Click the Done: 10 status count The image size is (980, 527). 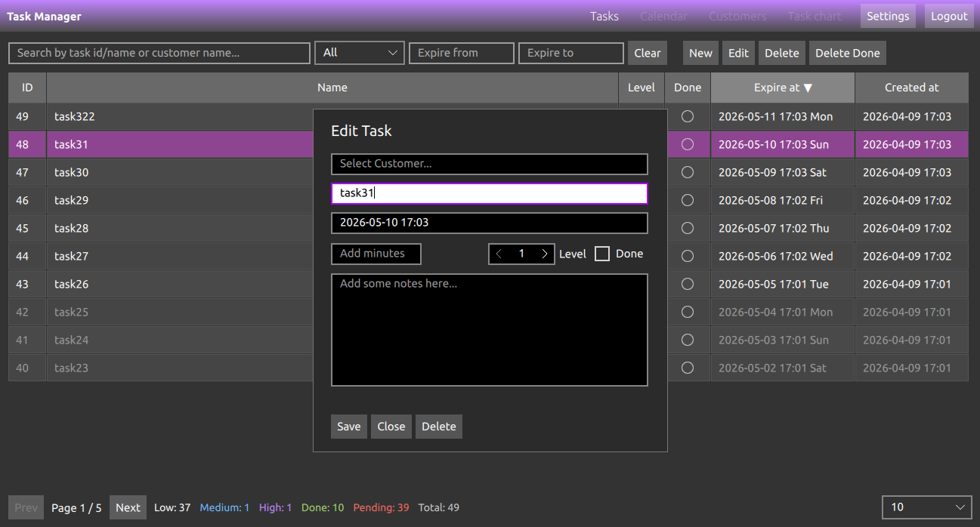pyautogui.click(x=323, y=507)
